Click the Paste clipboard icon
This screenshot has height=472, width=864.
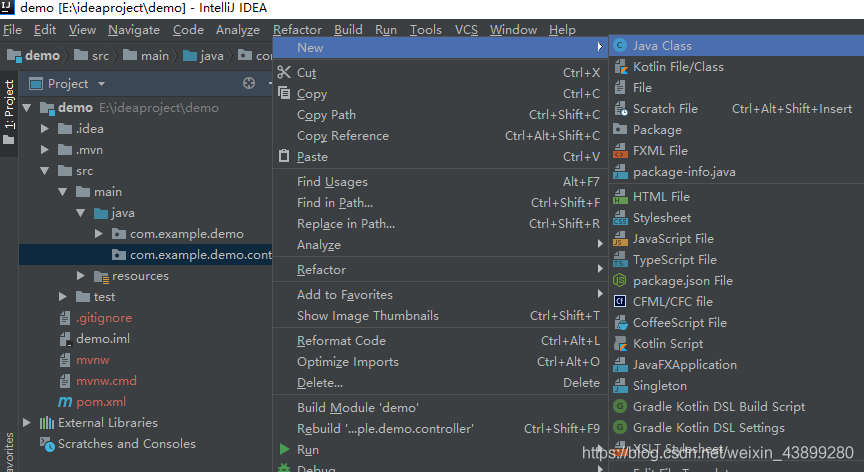[284, 156]
